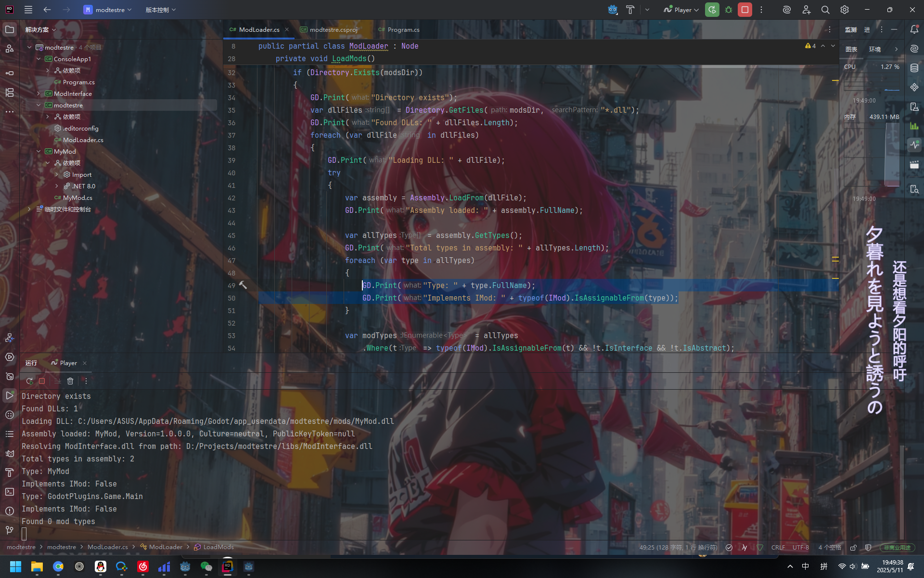The image size is (924, 578).
Task: Navigate back with the left arrow
Action: 47,10
